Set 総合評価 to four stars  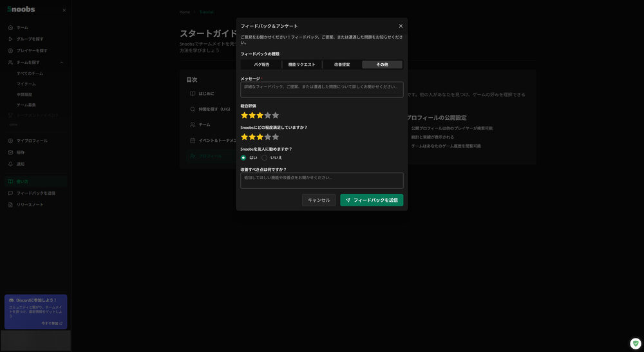pyautogui.click(x=268, y=115)
